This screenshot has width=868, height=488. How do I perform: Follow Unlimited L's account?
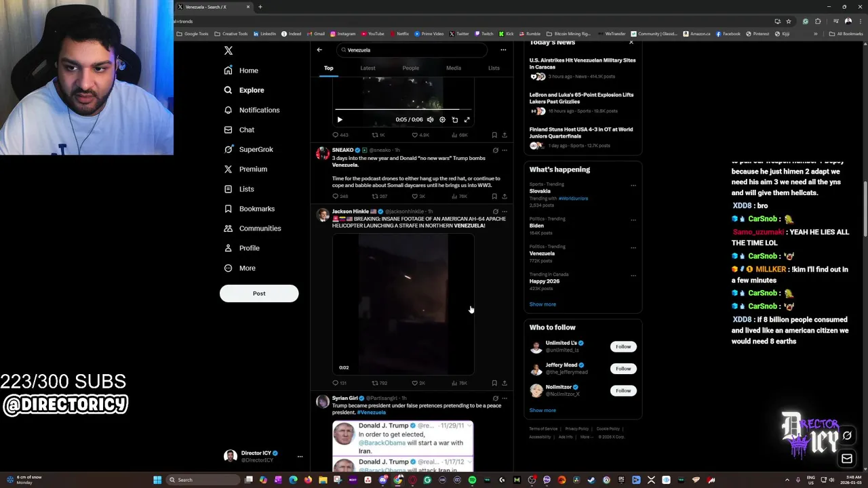coord(623,347)
